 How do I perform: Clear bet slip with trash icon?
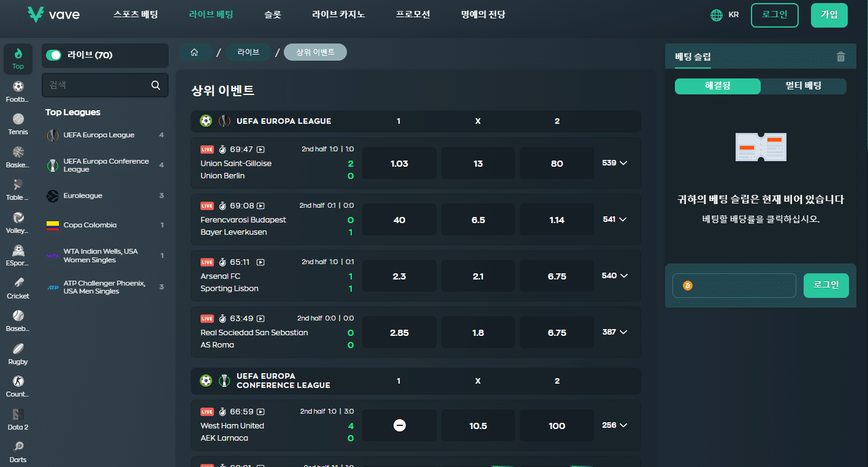point(840,57)
